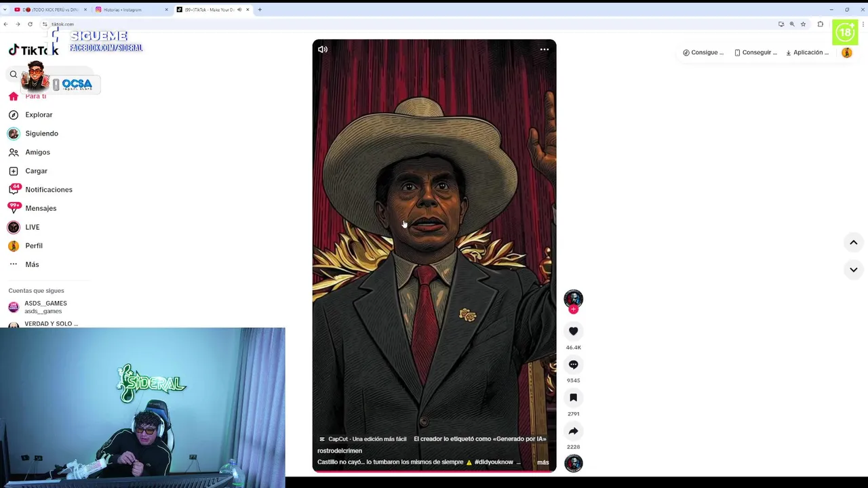Open Cargar to upload a video
This screenshot has width=868, height=488.
36,171
